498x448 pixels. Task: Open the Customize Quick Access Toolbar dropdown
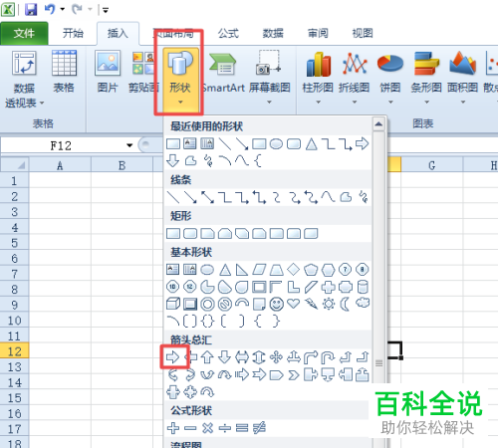pos(106,10)
